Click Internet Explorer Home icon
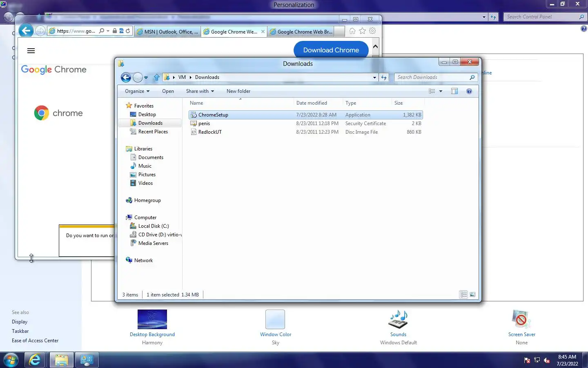588x368 pixels. point(352,31)
